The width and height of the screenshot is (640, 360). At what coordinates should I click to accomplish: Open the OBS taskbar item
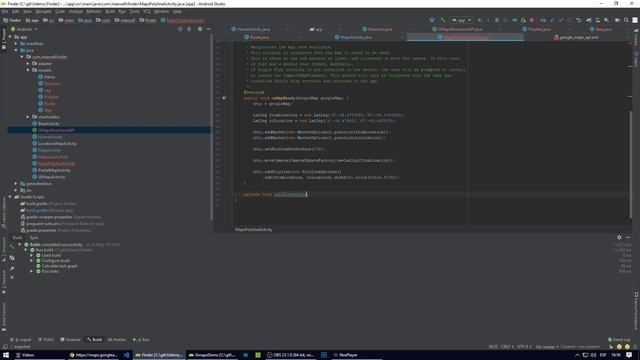(290, 355)
